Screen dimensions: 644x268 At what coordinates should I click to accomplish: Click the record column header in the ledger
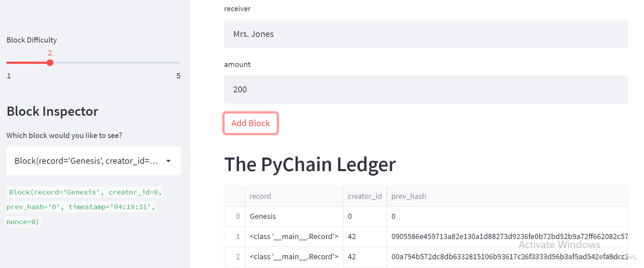click(260, 196)
